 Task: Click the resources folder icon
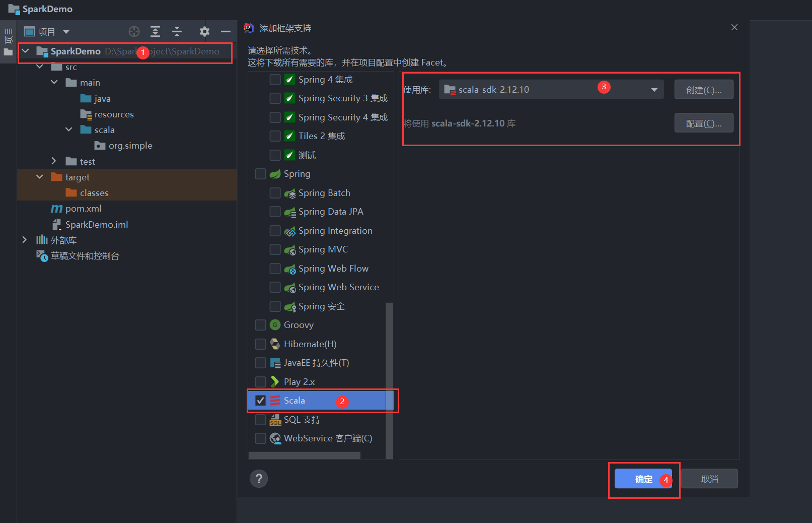[x=86, y=114]
